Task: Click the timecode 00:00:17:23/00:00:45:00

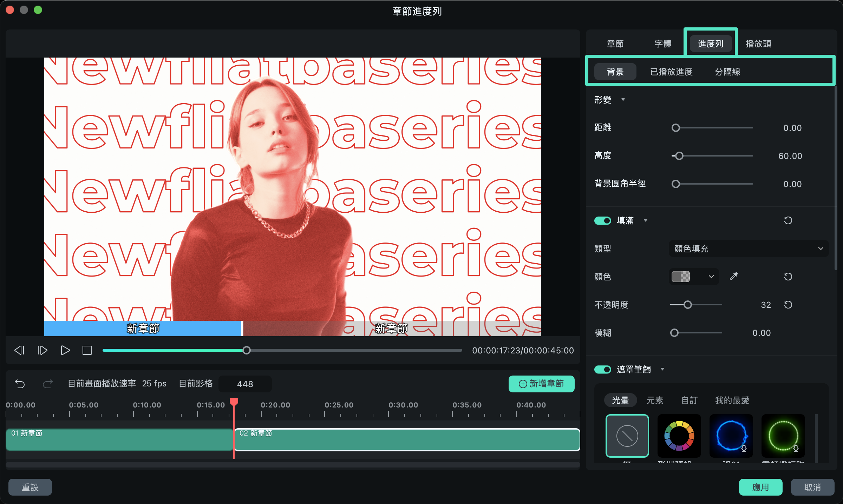Action: click(x=523, y=350)
